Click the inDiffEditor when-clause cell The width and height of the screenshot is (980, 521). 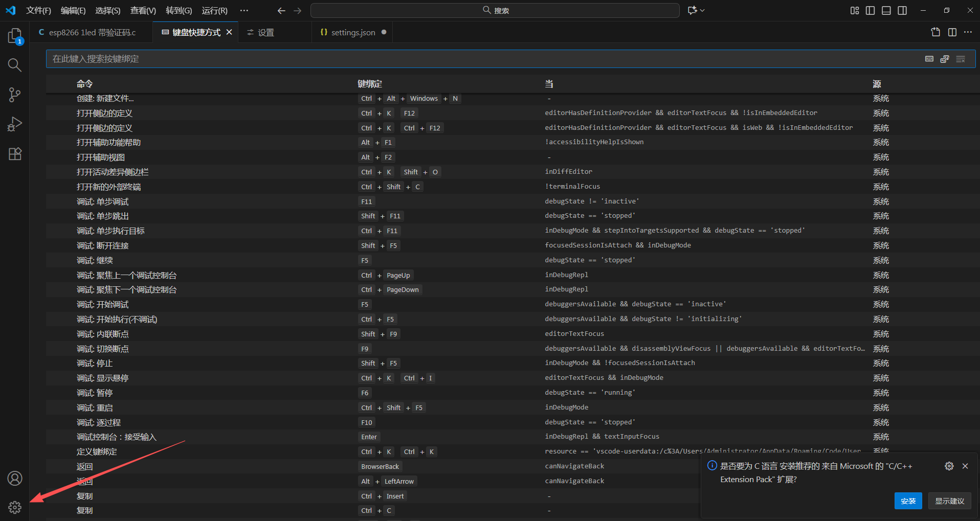point(568,172)
